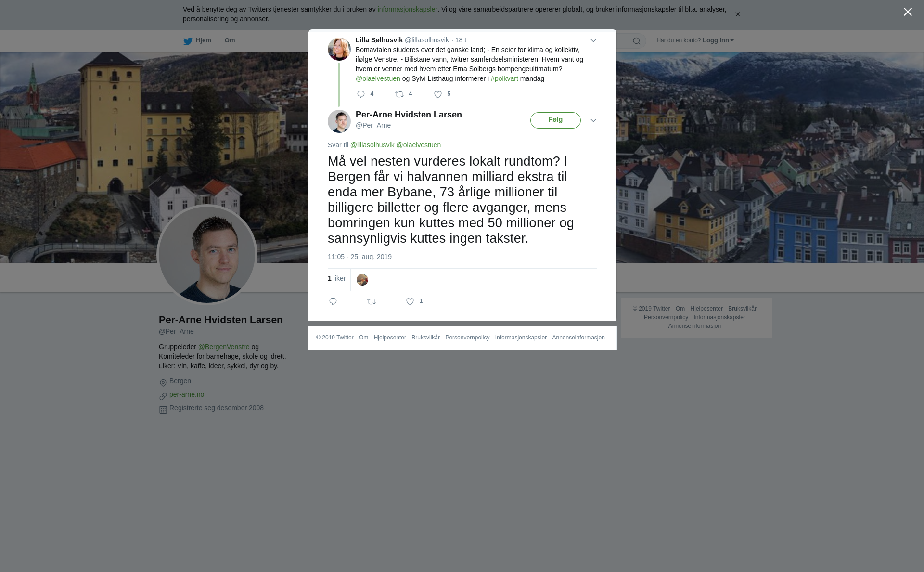Image resolution: width=924 pixels, height=572 pixels.
Task: Open the chevron menu on Lilla's tweet
Action: pyautogui.click(x=593, y=40)
